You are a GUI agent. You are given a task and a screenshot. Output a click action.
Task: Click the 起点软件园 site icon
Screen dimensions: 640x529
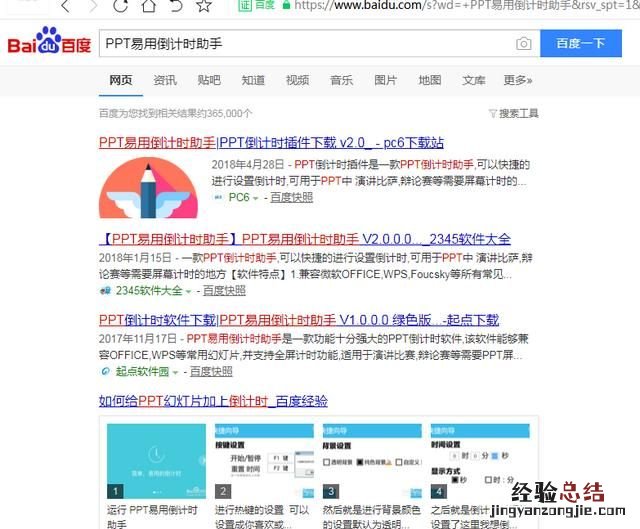coord(105,371)
